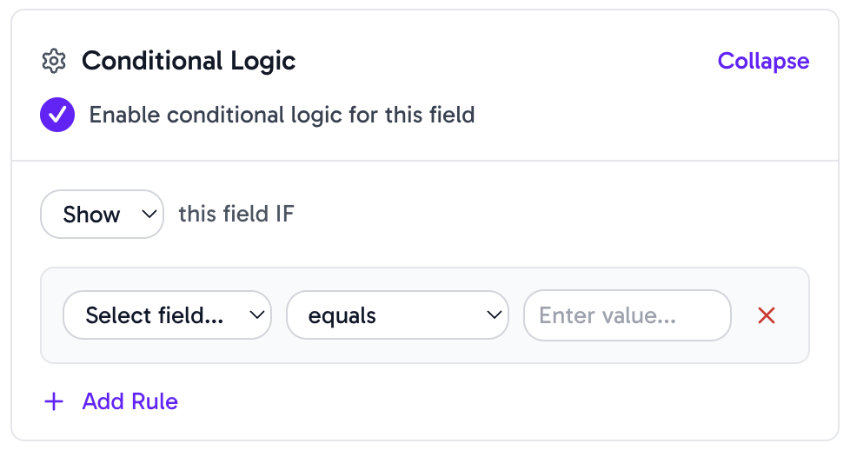The height and width of the screenshot is (450, 850).
Task: Open the "Select field..." dropdown
Action: point(167,316)
